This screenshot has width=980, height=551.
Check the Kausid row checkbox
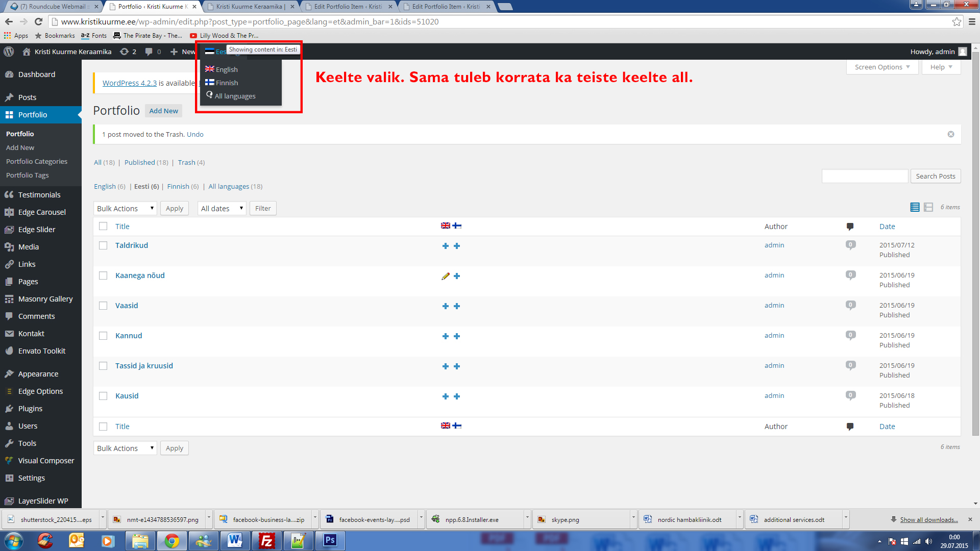click(x=103, y=396)
